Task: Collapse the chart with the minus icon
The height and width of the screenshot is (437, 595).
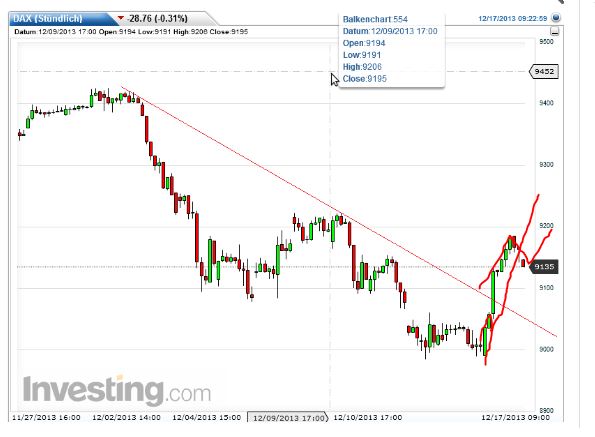Action: click(x=554, y=31)
